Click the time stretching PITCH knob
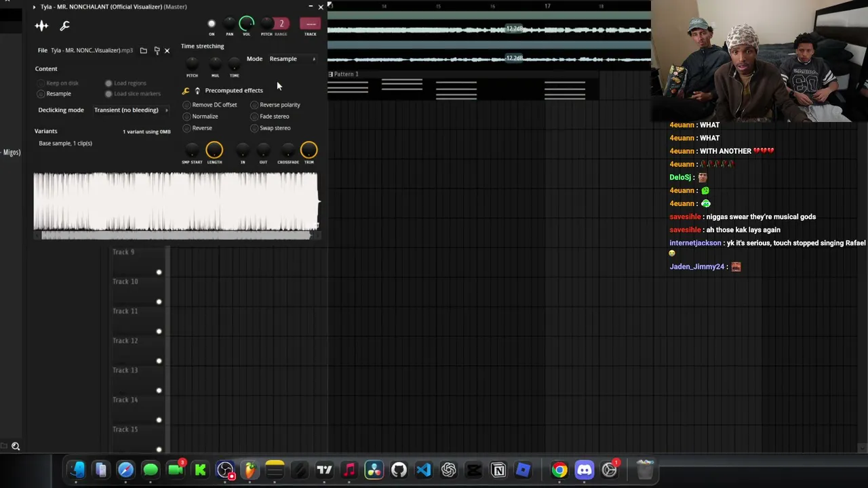Image resolution: width=868 pixels, height=488 pixels. pos(192,64)
